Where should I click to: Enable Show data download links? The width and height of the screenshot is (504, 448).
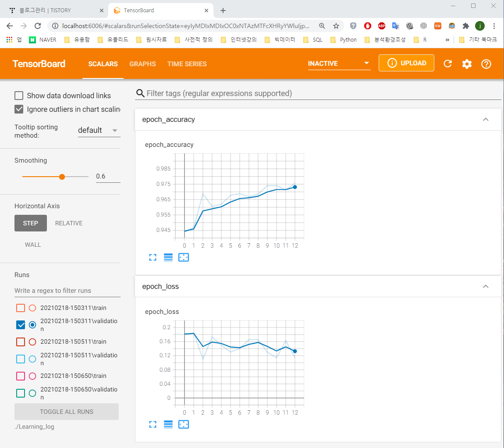[19, 96]
